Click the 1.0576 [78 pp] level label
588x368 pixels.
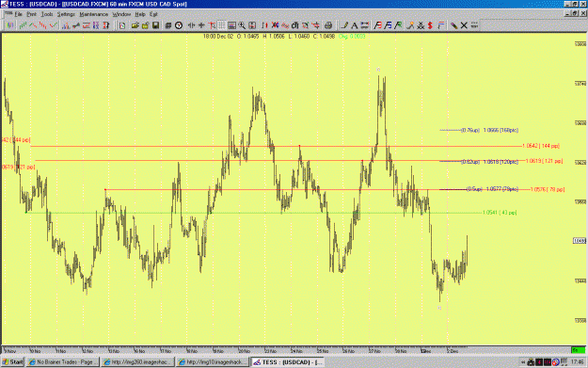click(x=548, y=189)
